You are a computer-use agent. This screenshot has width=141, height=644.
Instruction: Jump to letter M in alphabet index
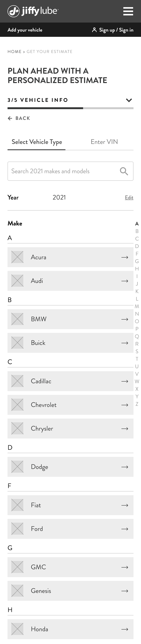click(137, 306)
